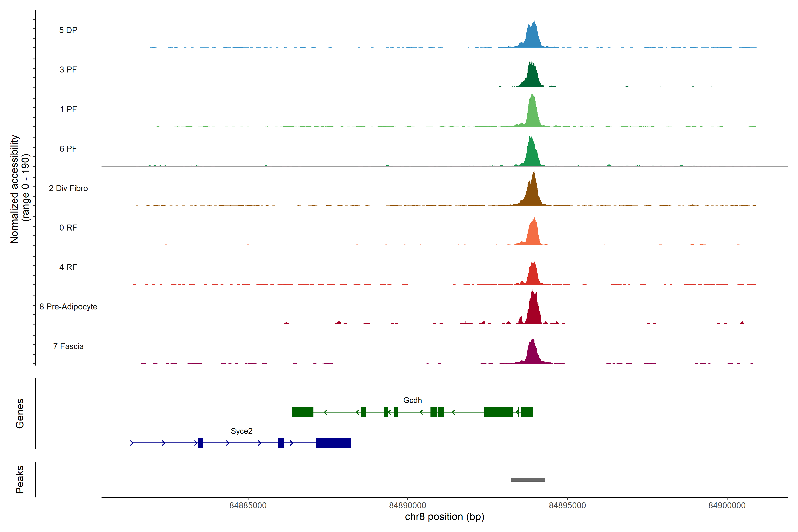The width and height of the screenshot is (798, 532).
Task: Click the leftmost green Gcdh exon block
Action: tap(303, 412)
